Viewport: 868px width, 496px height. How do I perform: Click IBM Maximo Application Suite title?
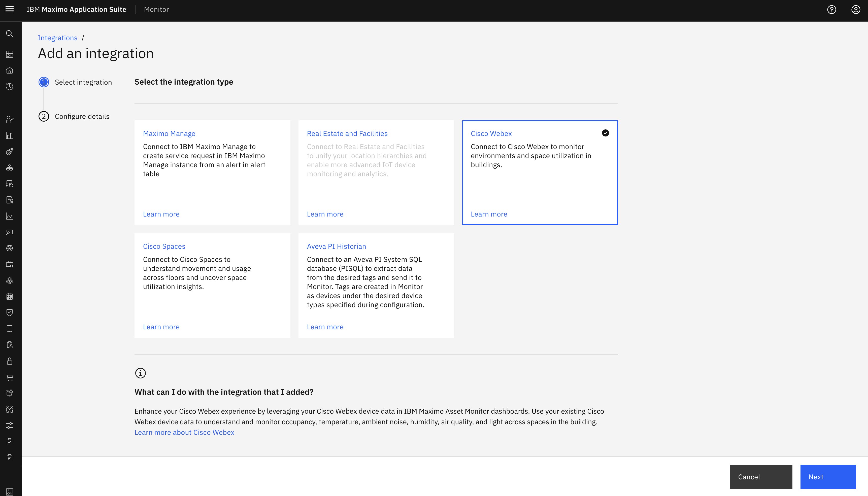coord(76,10)
